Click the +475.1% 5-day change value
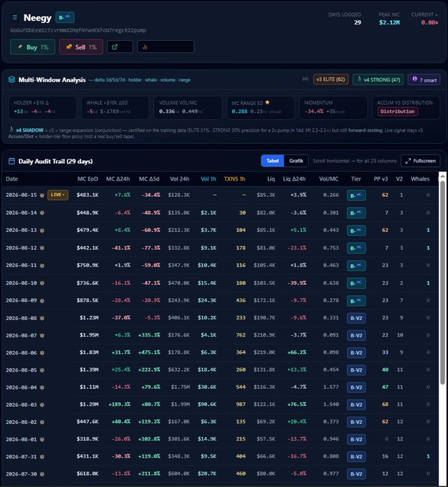448x487 pixels. click(x=149, y=352)
